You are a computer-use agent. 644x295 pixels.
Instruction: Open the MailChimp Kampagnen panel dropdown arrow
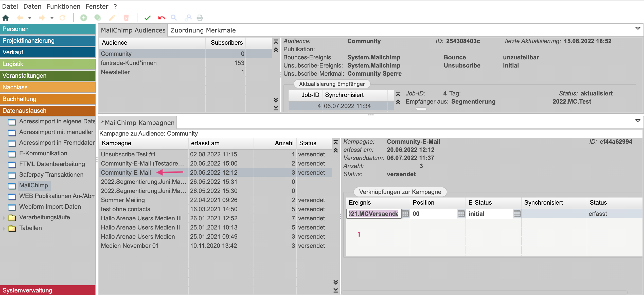638,121
